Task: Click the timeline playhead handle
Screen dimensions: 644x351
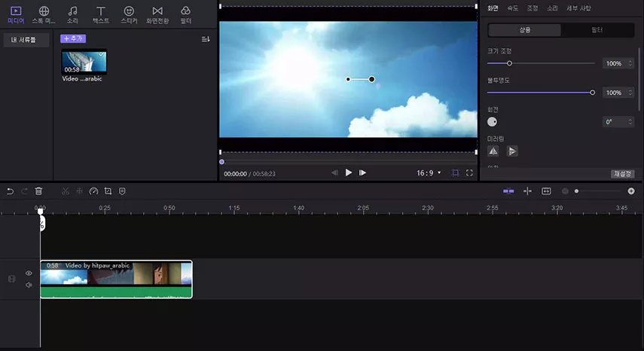Action: pos(40,211)
